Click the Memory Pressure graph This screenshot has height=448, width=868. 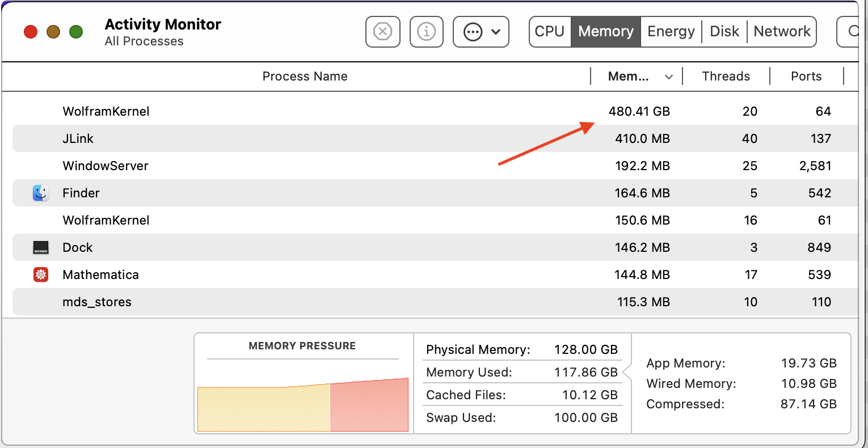point(302,403)
